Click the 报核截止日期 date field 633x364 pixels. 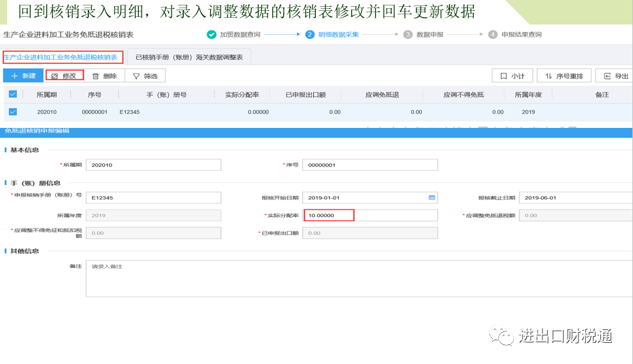click(x=576, y=198)
